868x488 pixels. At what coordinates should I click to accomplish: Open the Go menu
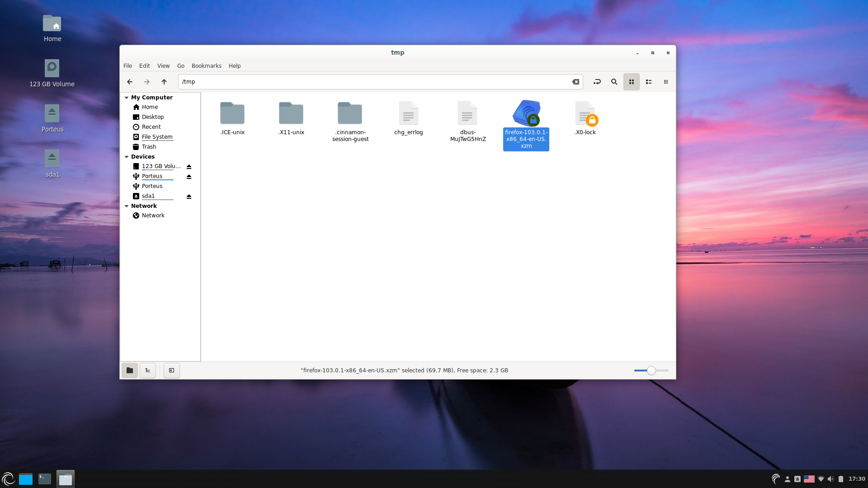pos(181,66)
